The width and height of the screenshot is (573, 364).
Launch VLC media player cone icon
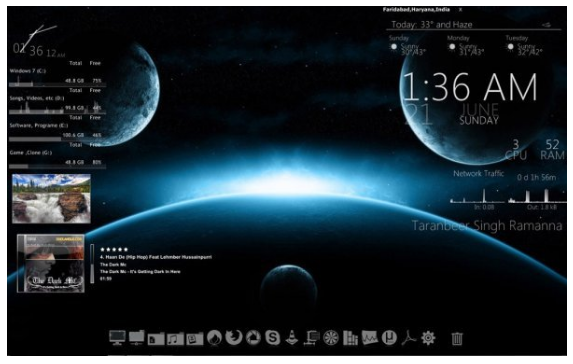point(292,337)
